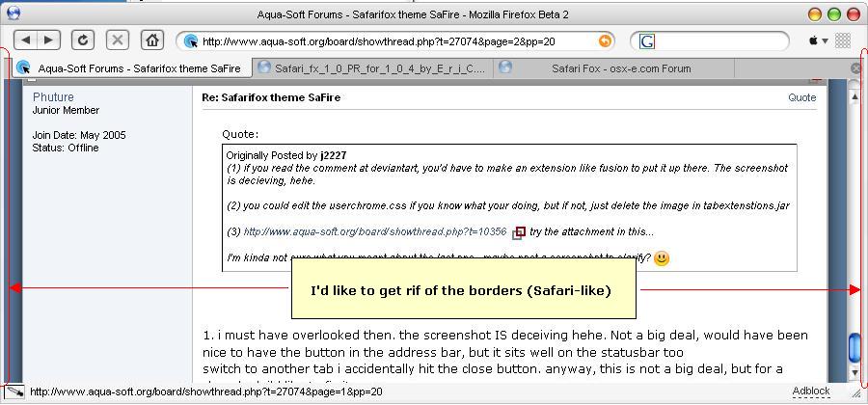This screenshot has width=868, height=405.
Task: Select the Aqua-Soft Forums tab
Action: click(x=132, y=68)
